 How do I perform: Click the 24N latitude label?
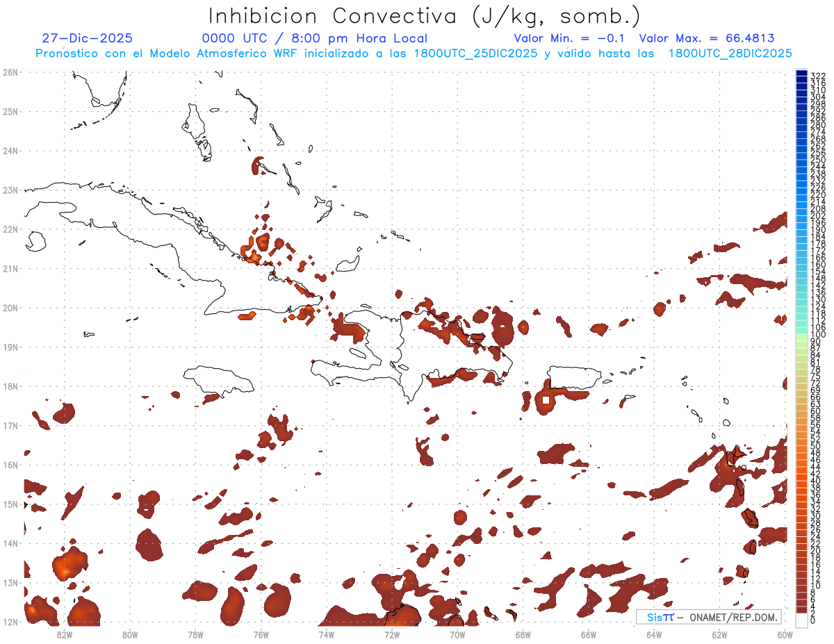pos(10,151)
